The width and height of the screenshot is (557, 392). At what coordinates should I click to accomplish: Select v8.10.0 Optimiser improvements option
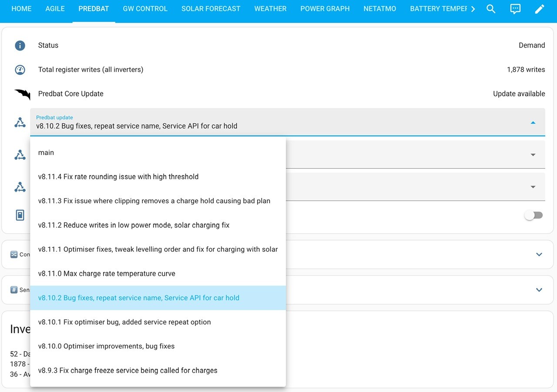point(158,346)
